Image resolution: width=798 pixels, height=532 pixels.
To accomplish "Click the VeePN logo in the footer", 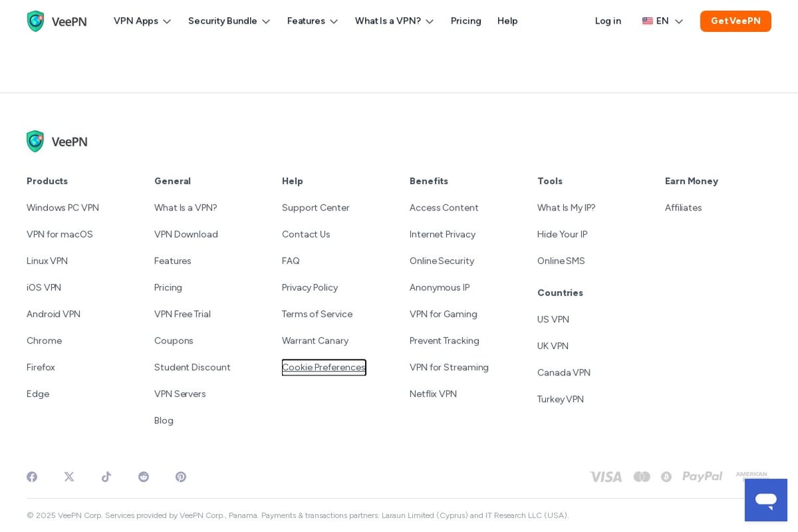I will (x=57, y=141).
